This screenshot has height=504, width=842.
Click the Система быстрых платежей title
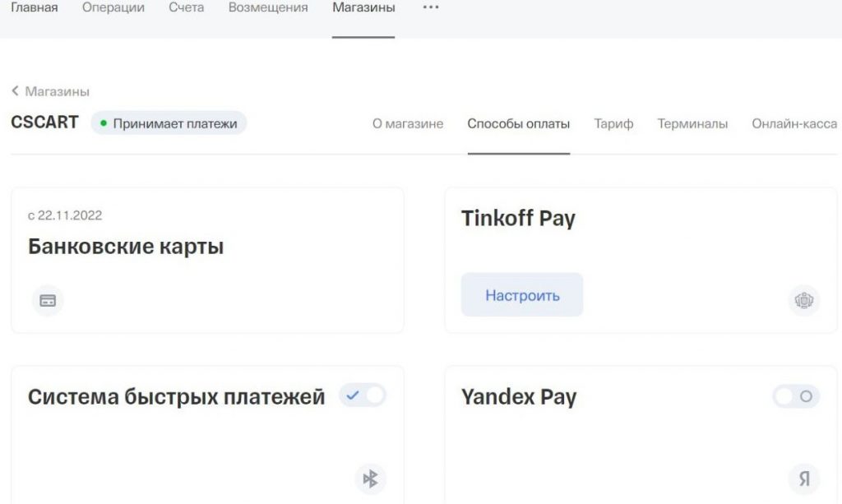tap(176, 397)
